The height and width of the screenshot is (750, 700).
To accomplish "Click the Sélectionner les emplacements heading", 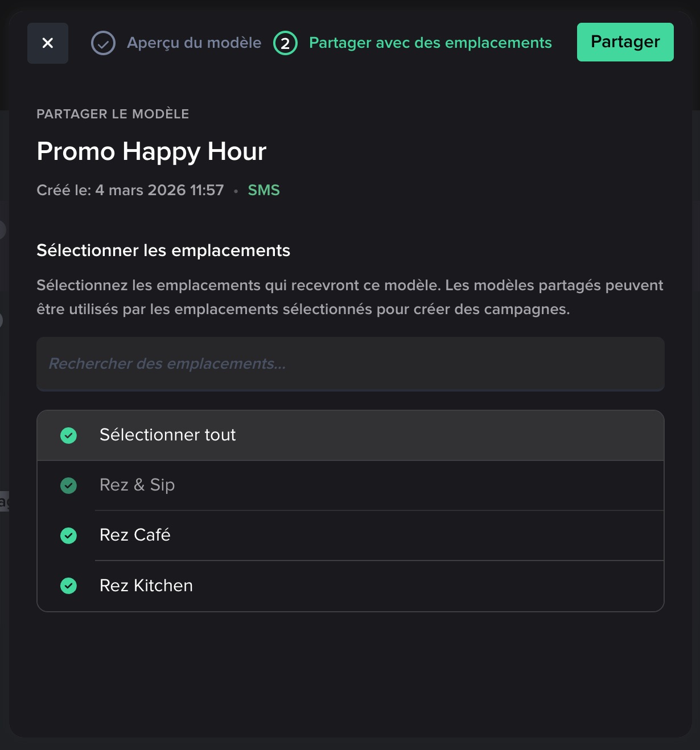I will (x=163, y=250).
